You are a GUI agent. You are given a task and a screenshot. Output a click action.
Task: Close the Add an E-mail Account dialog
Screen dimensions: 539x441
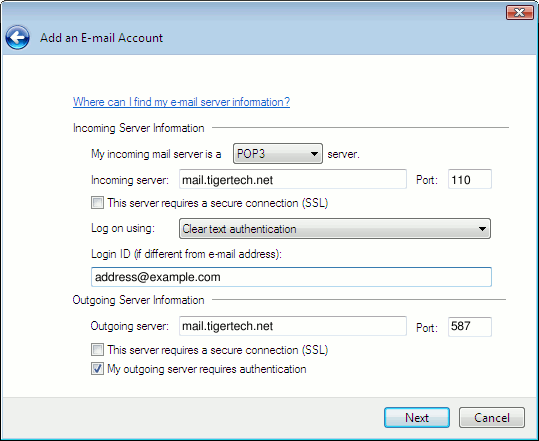pyautogui.click(x=519, y=13)
